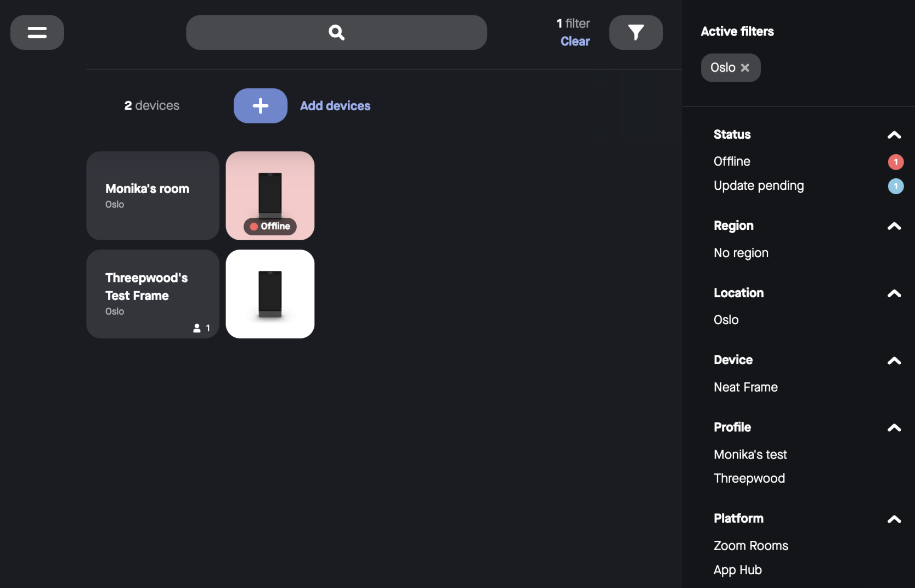The image size is (915, 588).
Task: Collapse the Location filter section
Action: (894, 293)
